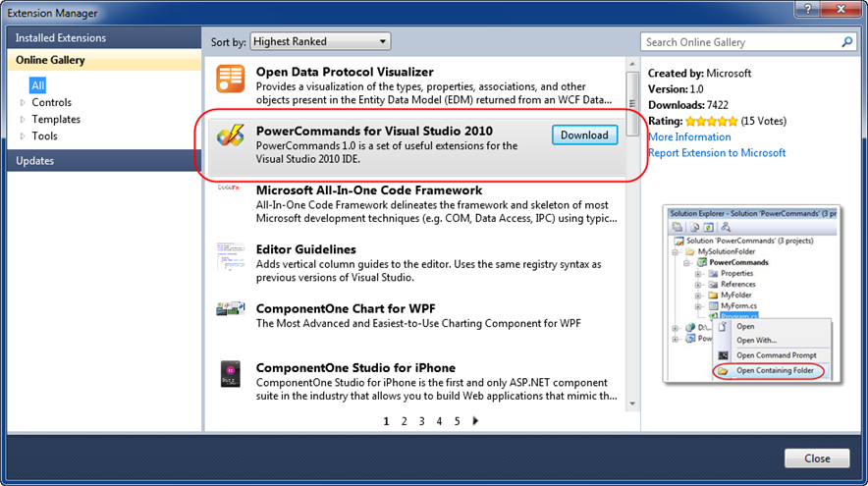Click the Sort by: label
868x486 pixels.
tap(228, 42)
